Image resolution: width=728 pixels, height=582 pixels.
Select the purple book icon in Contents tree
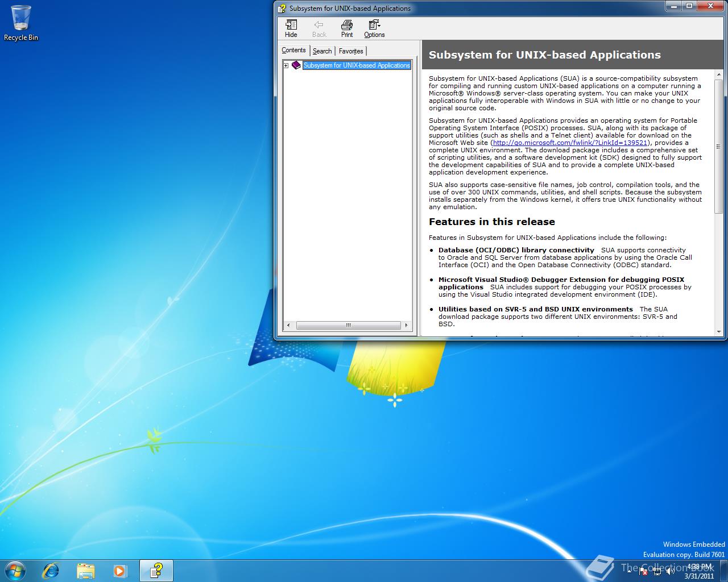296,65
